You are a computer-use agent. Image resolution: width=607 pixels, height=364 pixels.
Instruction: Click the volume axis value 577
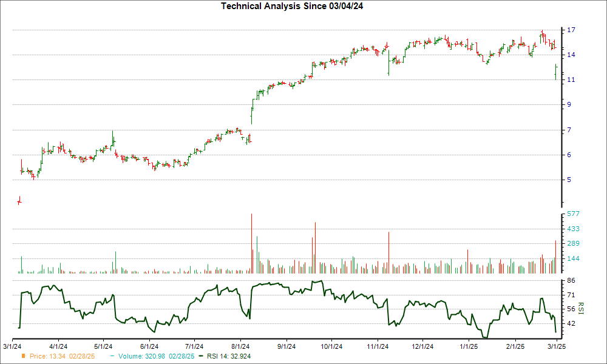pyautogui.click(x=574, y=214)
